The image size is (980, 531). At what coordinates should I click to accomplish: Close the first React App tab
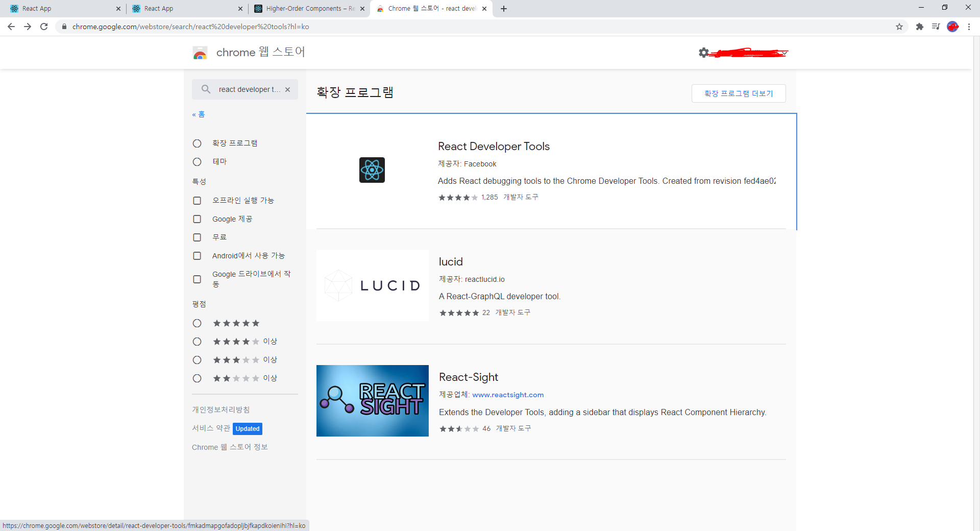point(118,9)
